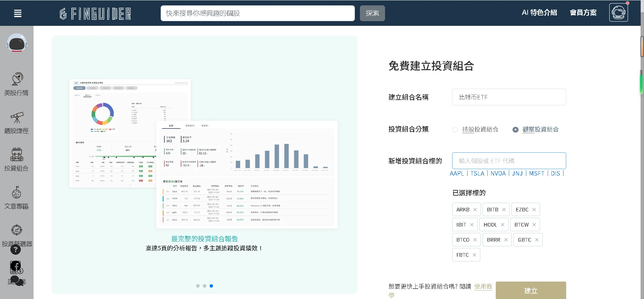Open 會員方案 menu item
The image size is (644, 299).
click(583, 13)
